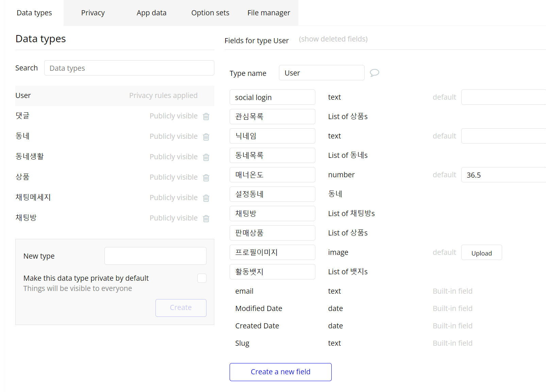Click the 'Slug' built-in field

tap(242, 343)
